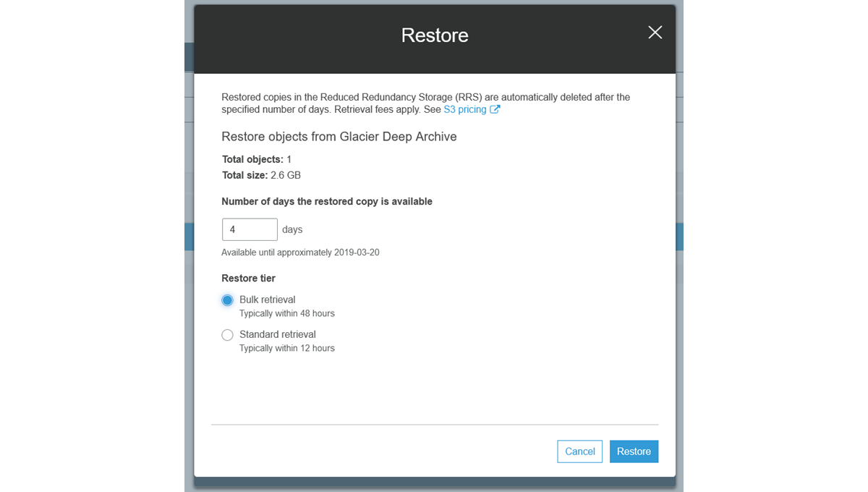Click the external link icon beside S3 pricing
This screenshot has height=492, width=868.
click(495, 109)
